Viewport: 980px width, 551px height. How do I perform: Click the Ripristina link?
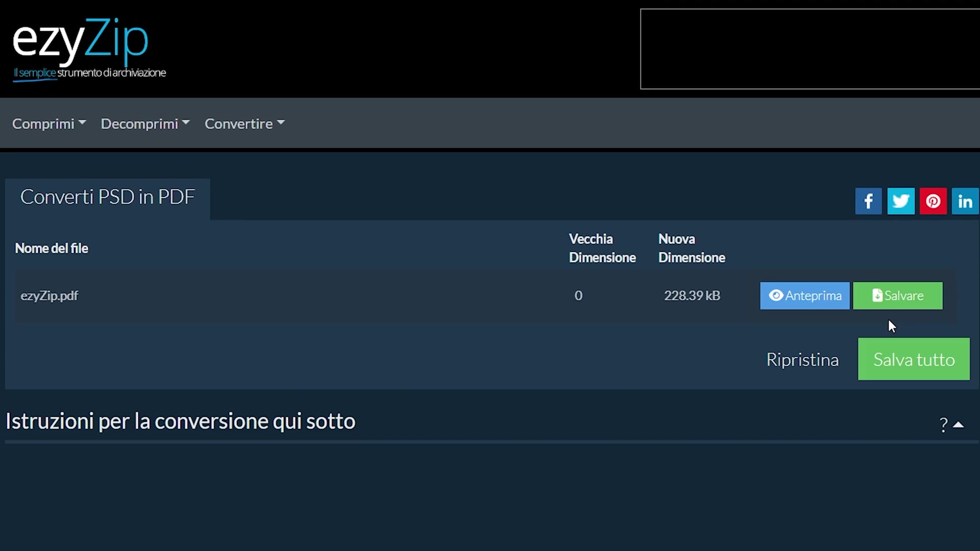point(802,360)
